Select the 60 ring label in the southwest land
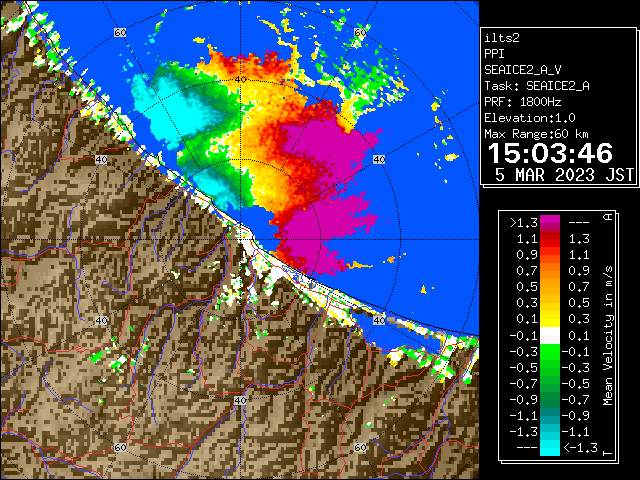The image size is (640, 480). 120,447
